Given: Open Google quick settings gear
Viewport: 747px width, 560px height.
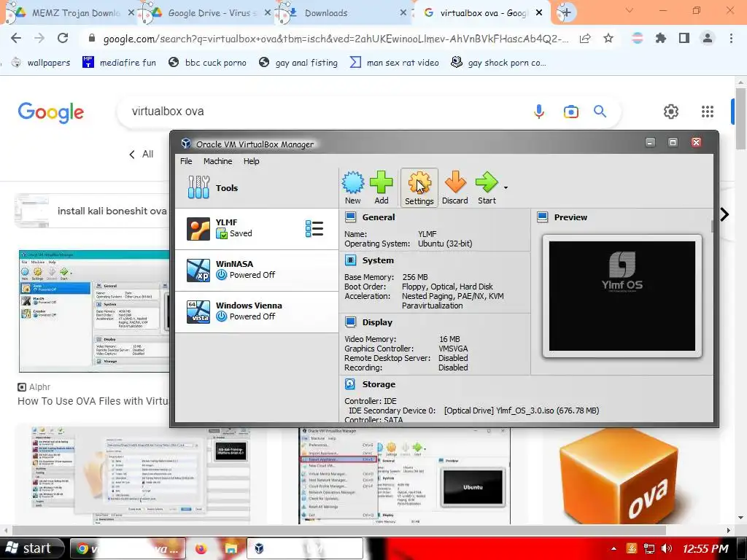Looking at the screenshot, I should (x=671, y=112).
